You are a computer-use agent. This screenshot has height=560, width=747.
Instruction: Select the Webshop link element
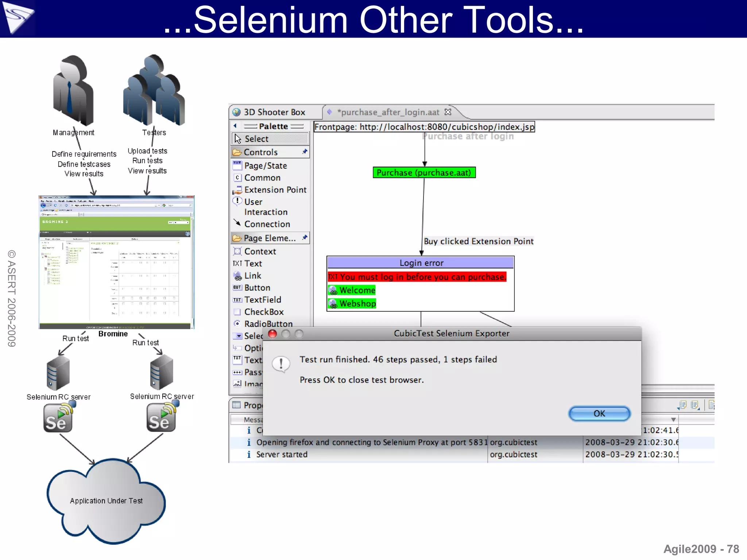(x=352, y=303)
